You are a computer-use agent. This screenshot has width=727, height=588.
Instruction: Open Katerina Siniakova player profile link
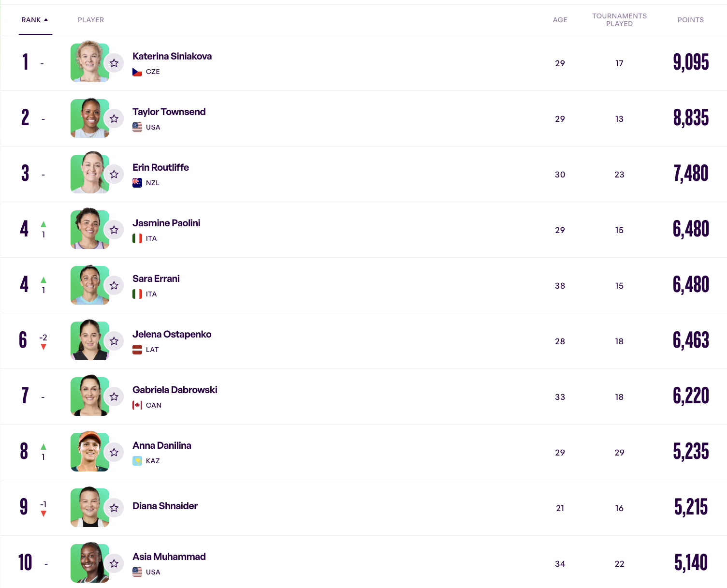click(x=172, y=56)
